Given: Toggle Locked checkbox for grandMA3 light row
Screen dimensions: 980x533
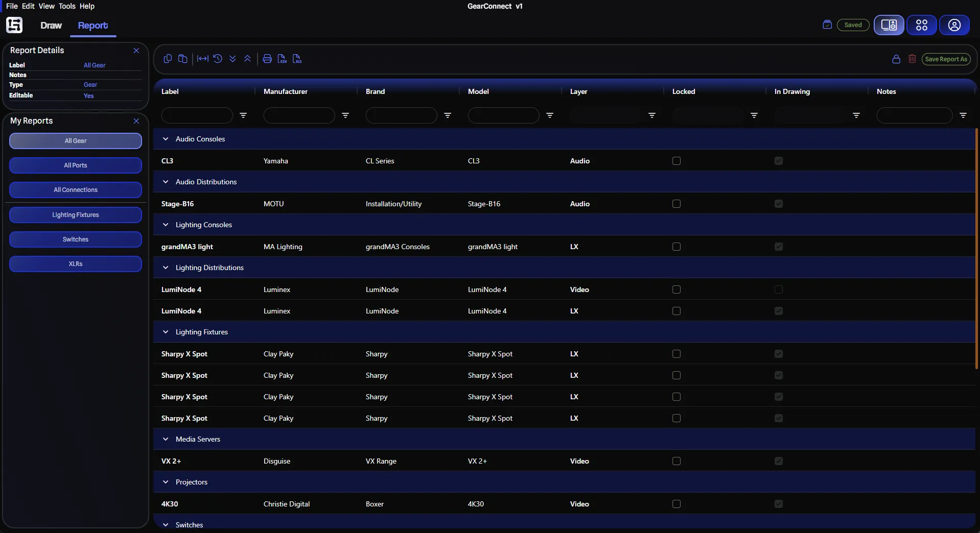Looking at the screenshot, I should click(x=676, y=247).
